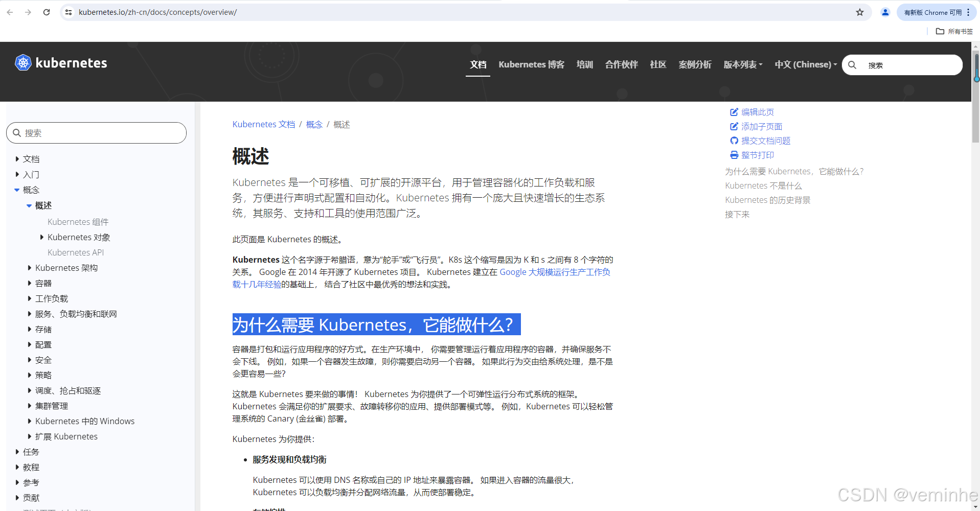Open Kubernetes 组件 in the sidebar
This screenshot has width=980, height=511.
point(78,222)
